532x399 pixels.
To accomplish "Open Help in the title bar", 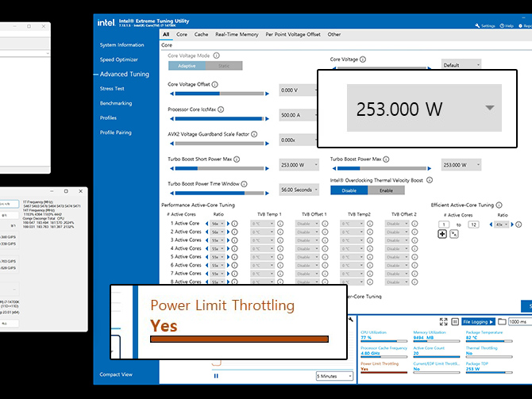I will (507, 25).
